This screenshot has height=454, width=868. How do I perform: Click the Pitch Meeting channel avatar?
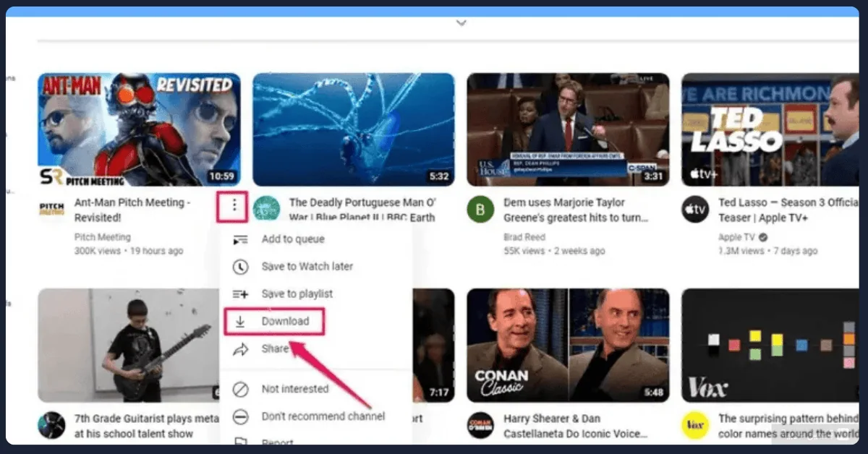click(51, 210)
